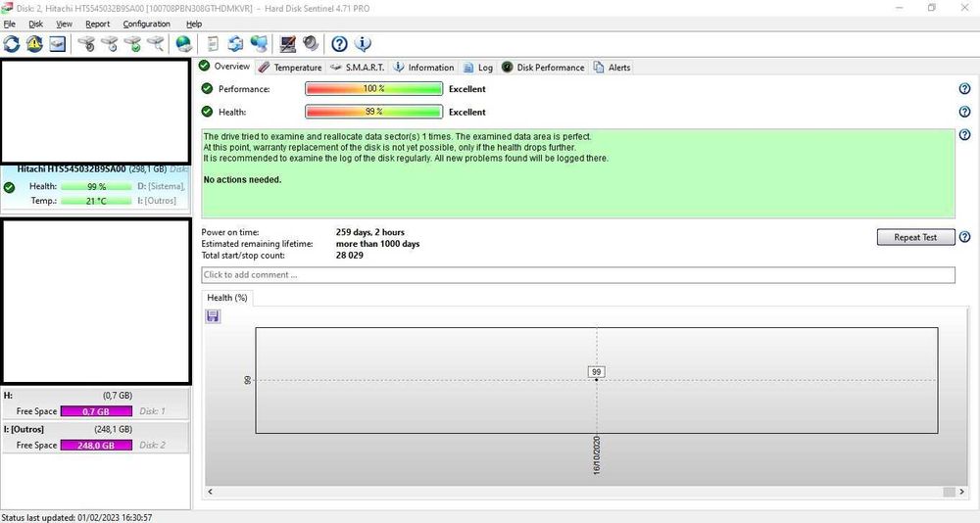Open the File menu
This screenshot has width=980, height=523.
(10, 24)
